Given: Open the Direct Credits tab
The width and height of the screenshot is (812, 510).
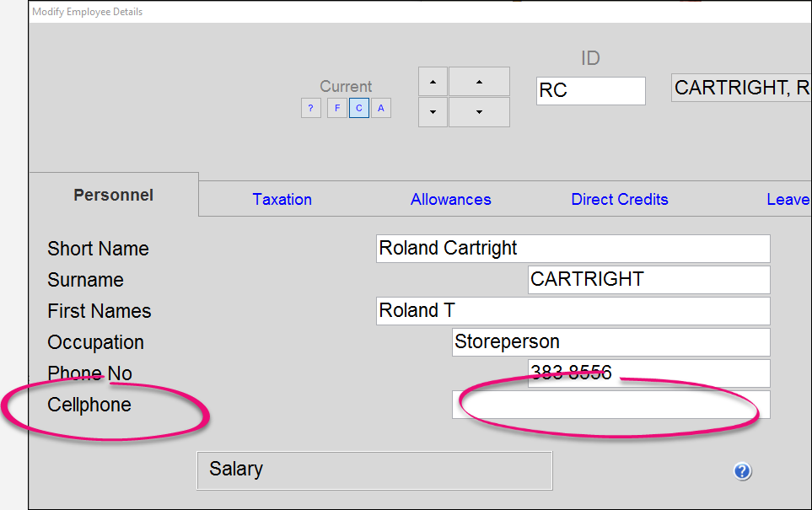Looking at the screenshot, I should [620, 199].
